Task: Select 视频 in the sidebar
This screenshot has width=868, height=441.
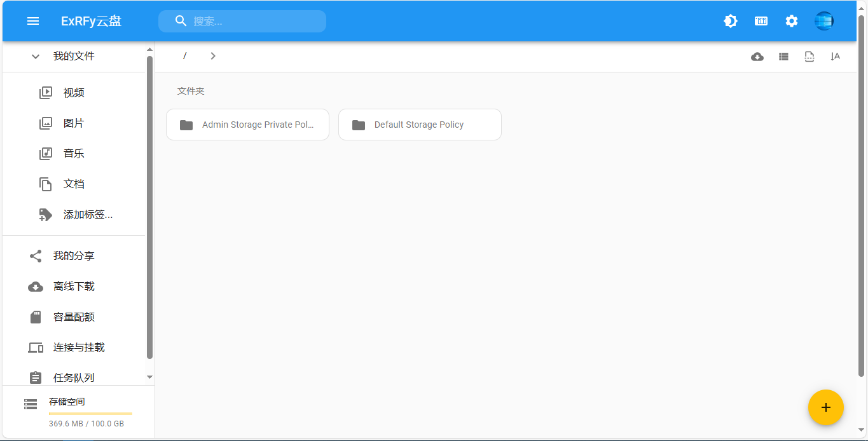Action: (74, 93)
